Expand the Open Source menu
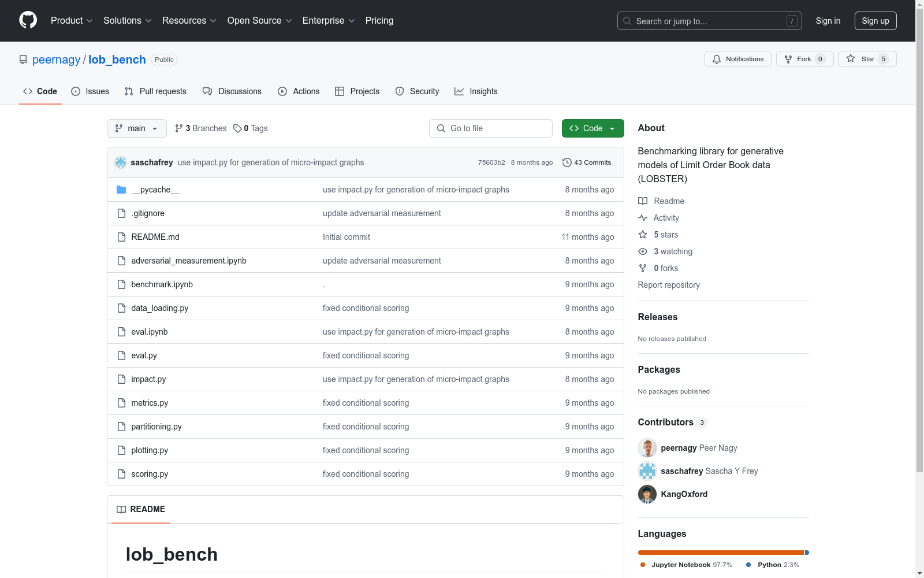The height and width of the screenshot is (578, 924). tap(260, 20)
